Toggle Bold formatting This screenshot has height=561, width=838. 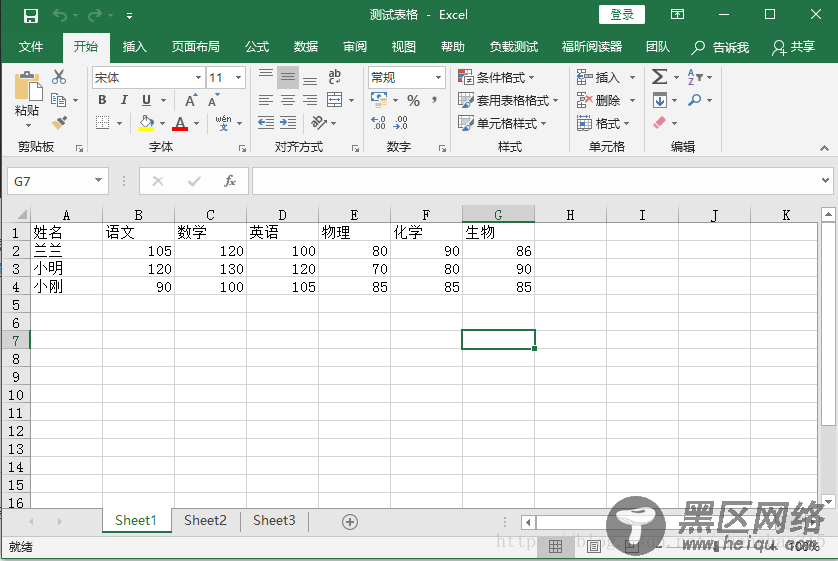pyautogui.click(x=102, y=100)
